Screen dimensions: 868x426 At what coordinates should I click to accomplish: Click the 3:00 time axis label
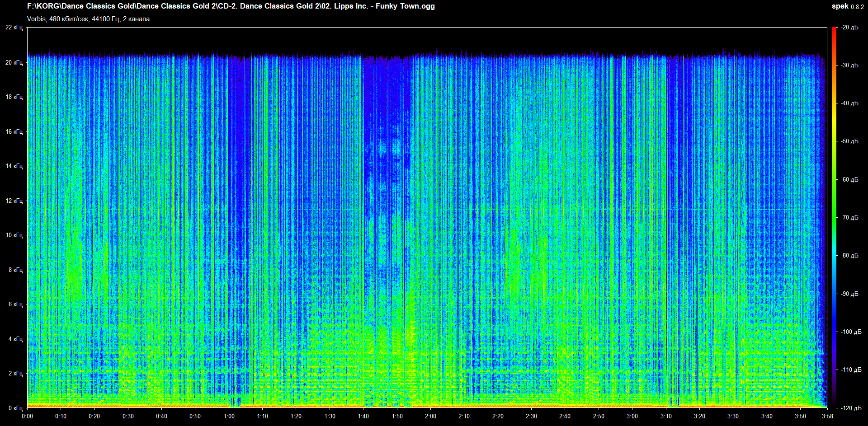click(x=632, y=416)
